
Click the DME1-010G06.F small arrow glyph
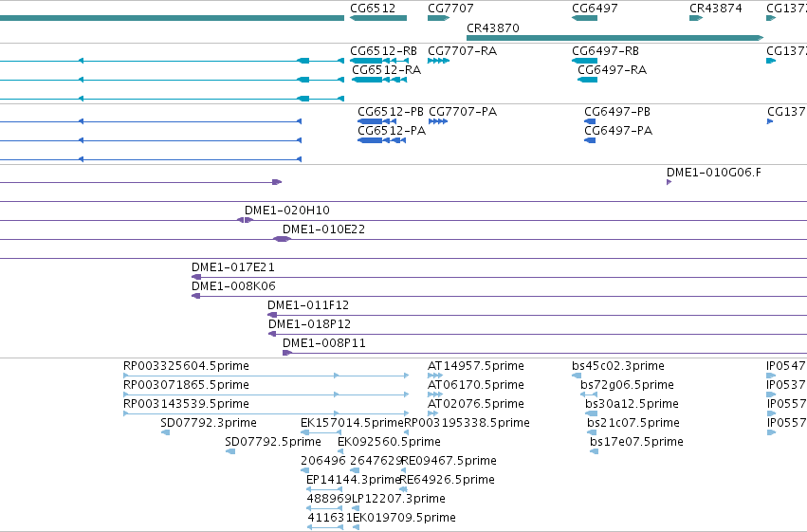[x=669, y=182]
